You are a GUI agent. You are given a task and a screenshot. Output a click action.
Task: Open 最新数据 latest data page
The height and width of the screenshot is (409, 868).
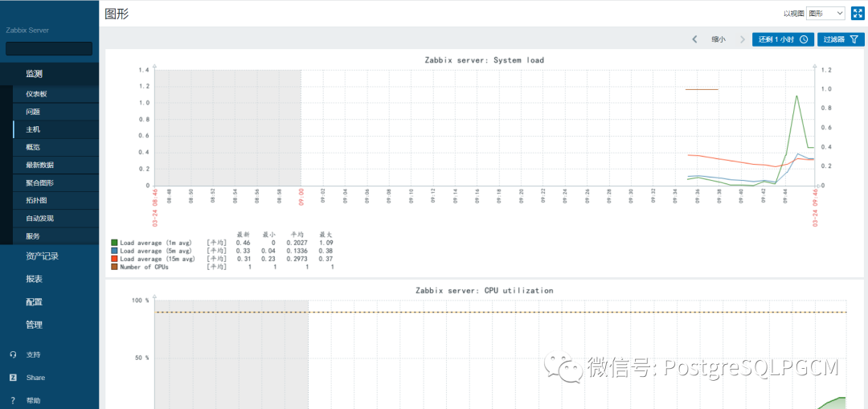55,165
